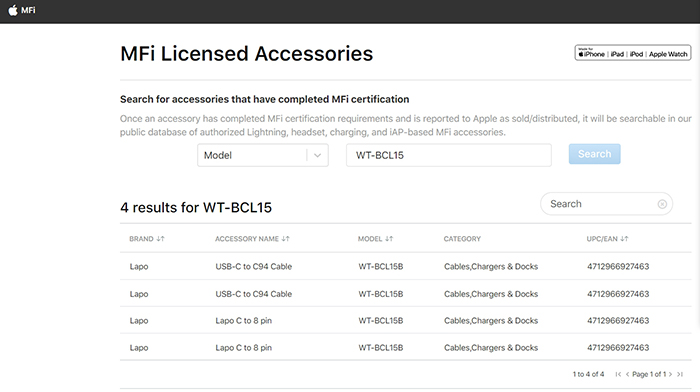Sort results by UPC/EAN column arrows

click(x=624, y=239)
